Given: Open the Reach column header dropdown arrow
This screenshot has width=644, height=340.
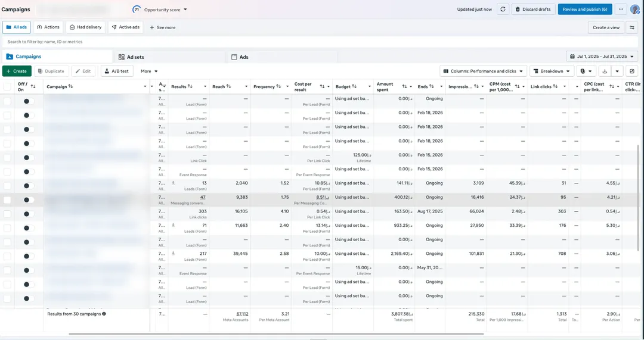Looking at the screenshot, I should click(246, 86).
